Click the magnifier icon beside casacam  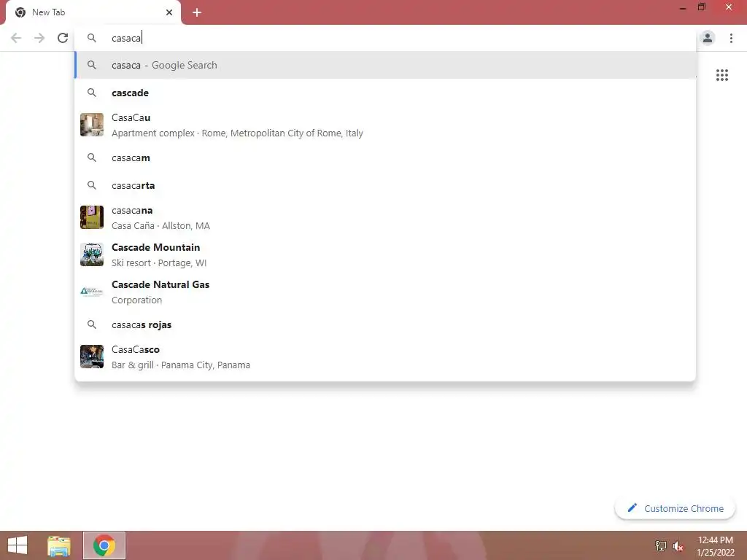[92, 157]
